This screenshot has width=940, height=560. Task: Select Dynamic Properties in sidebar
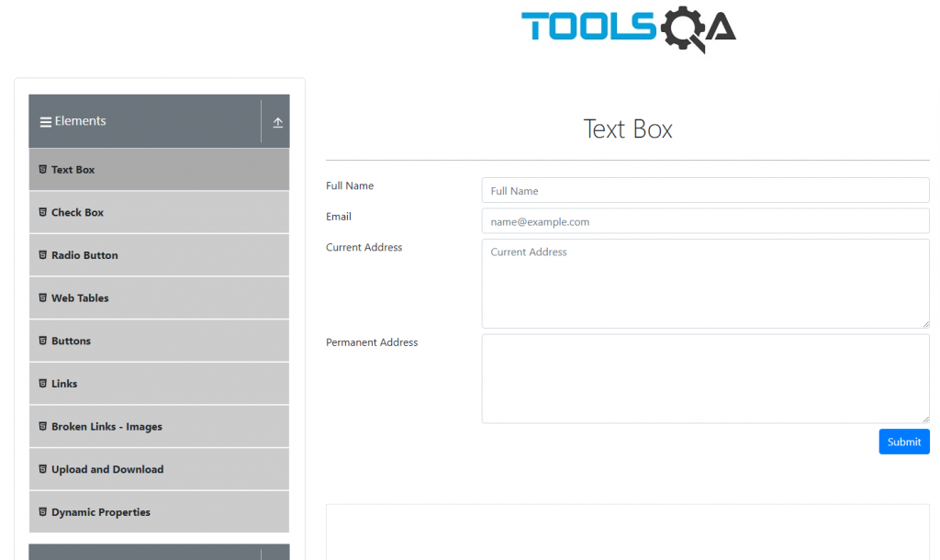(159, 512)
